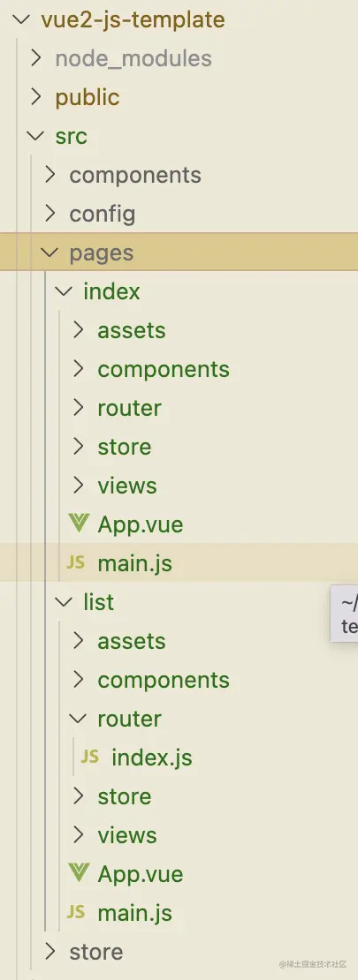358x980 pixels.
Task: Click the Vue icon beside index App.vue
Action: click(78, 524)
